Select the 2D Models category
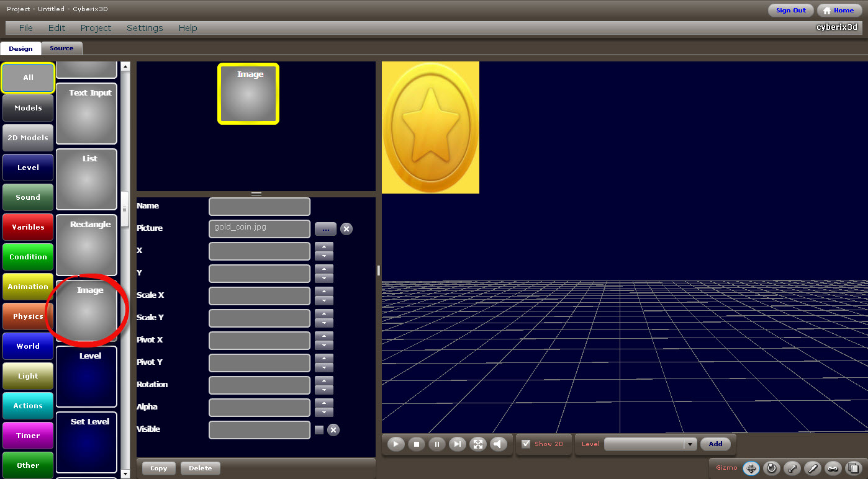 coord(28,138)
